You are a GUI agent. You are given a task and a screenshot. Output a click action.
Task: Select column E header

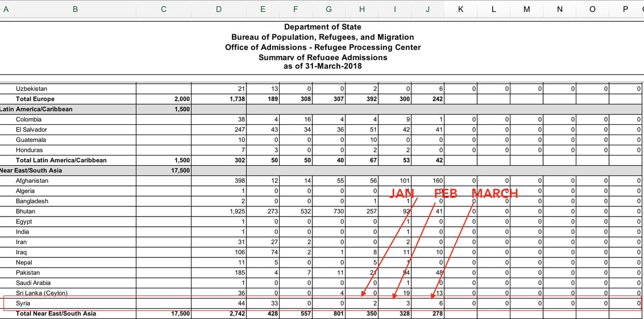262,9
